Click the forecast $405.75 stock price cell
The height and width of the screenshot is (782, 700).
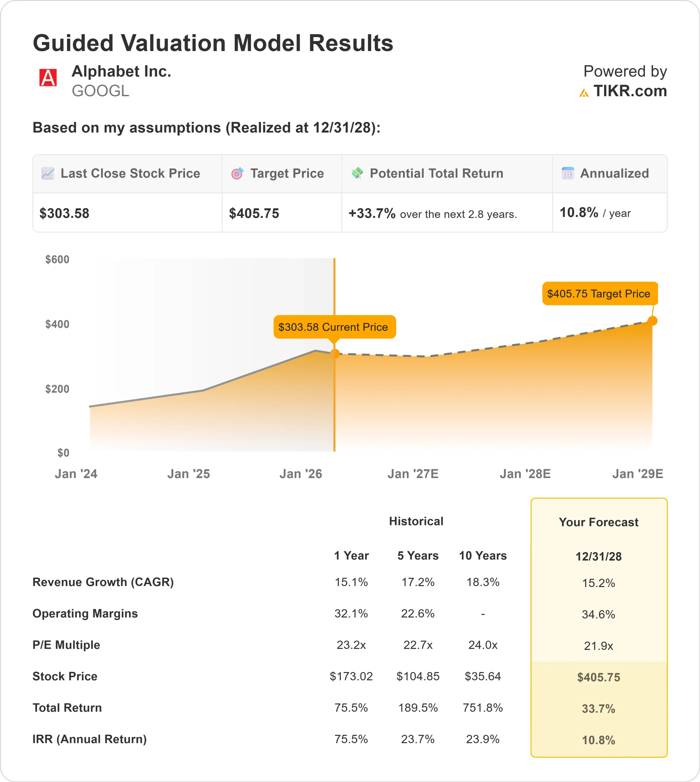tap(598, 677)
